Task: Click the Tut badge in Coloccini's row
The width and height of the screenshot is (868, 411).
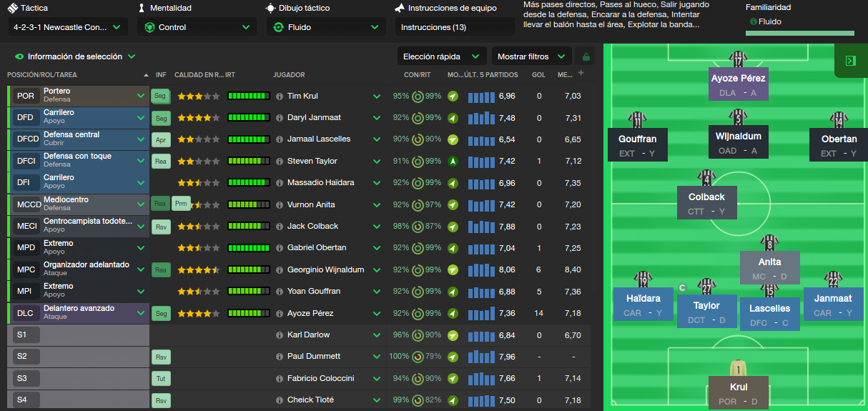Action: tap(161, 379)
